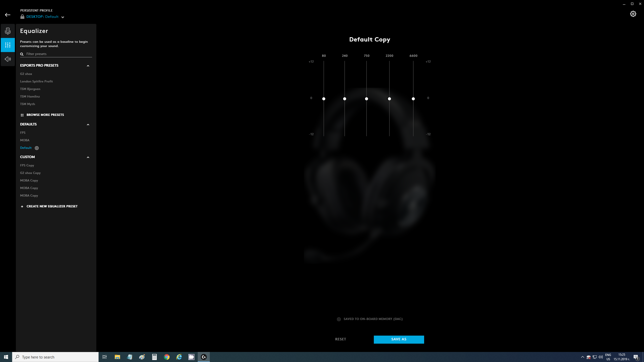Select the FPS Copy custom preset

(27, 165)
